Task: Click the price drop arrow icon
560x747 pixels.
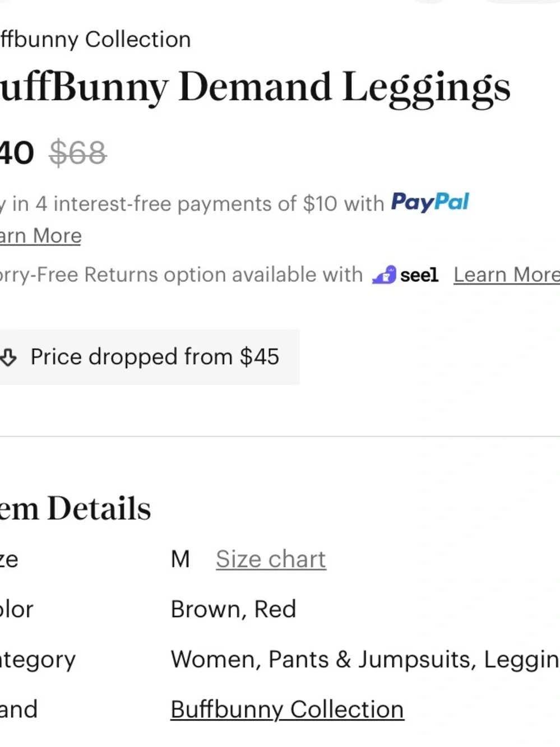Action: click(8, 357)
